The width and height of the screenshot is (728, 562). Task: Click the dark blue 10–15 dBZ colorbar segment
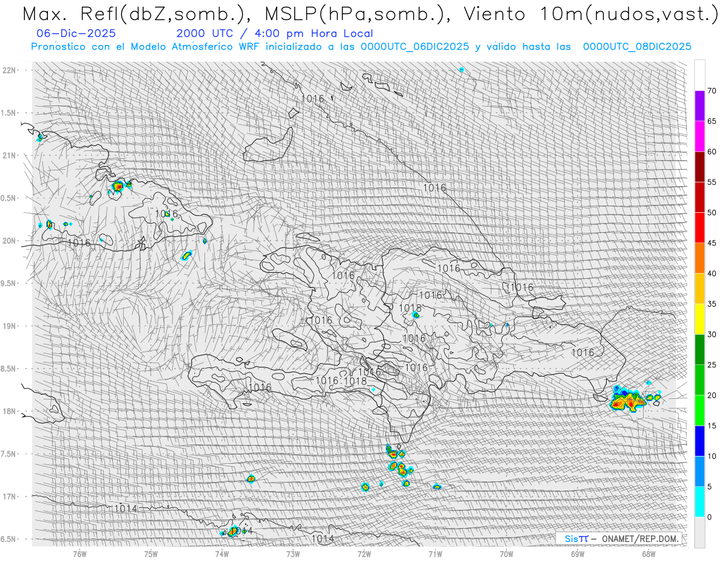coord(699,441)
